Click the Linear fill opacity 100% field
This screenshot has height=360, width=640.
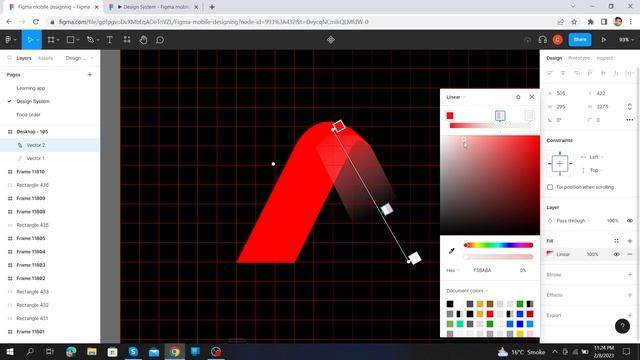[592, 254]
